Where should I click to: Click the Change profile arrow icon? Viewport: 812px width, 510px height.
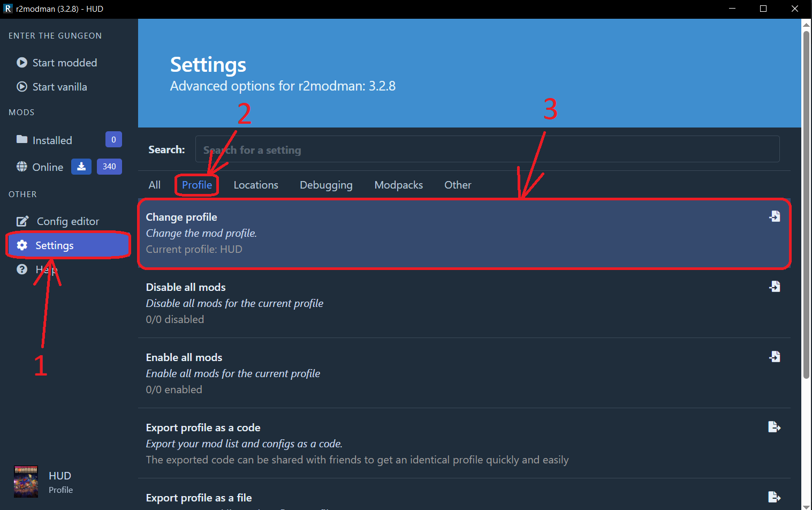click(x=775, y=216)
